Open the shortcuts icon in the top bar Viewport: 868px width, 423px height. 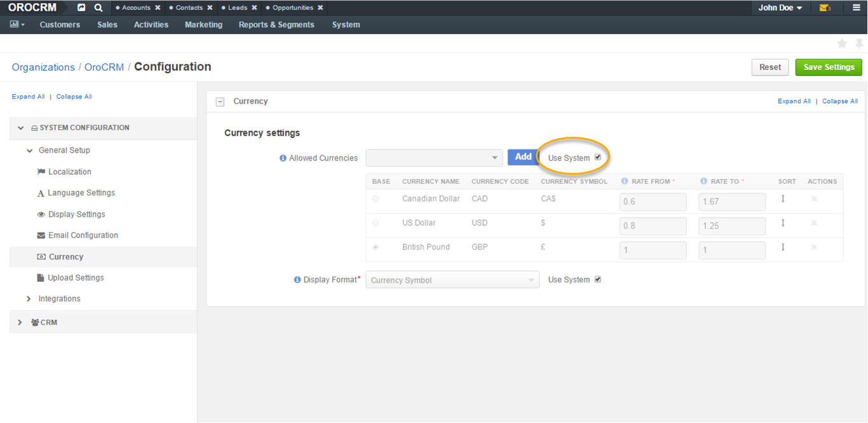pos(81,8)
